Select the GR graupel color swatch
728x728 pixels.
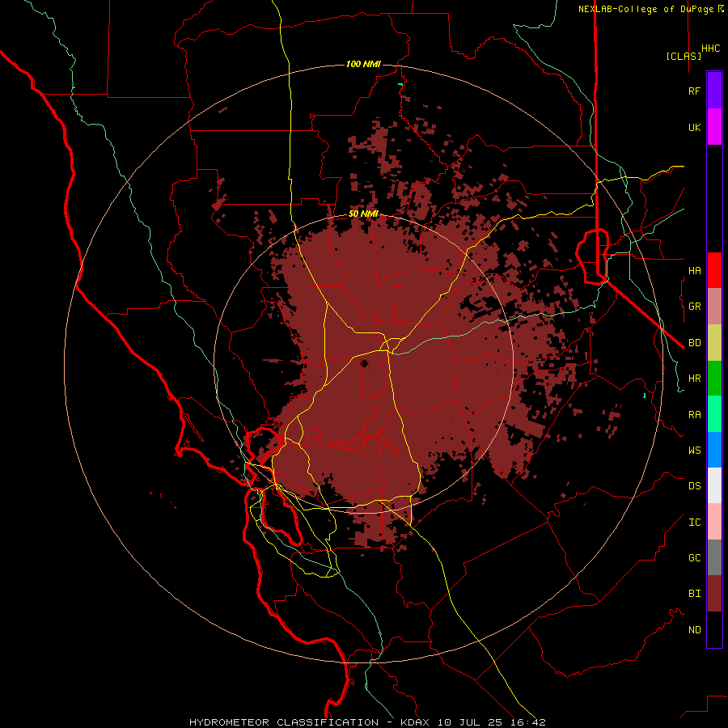tap(714, 307)
